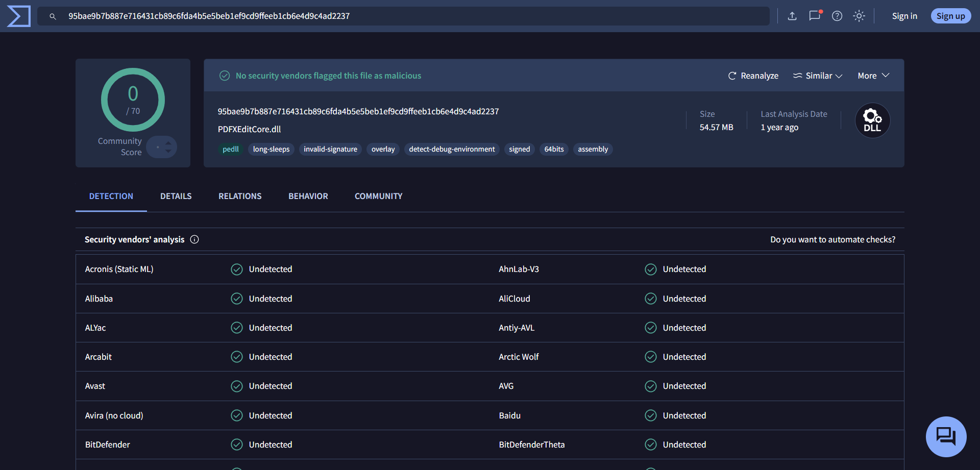Screen dimensions: 980x470
Task: Click the info icon beside Security vendors' analysis
Action: 194,239
